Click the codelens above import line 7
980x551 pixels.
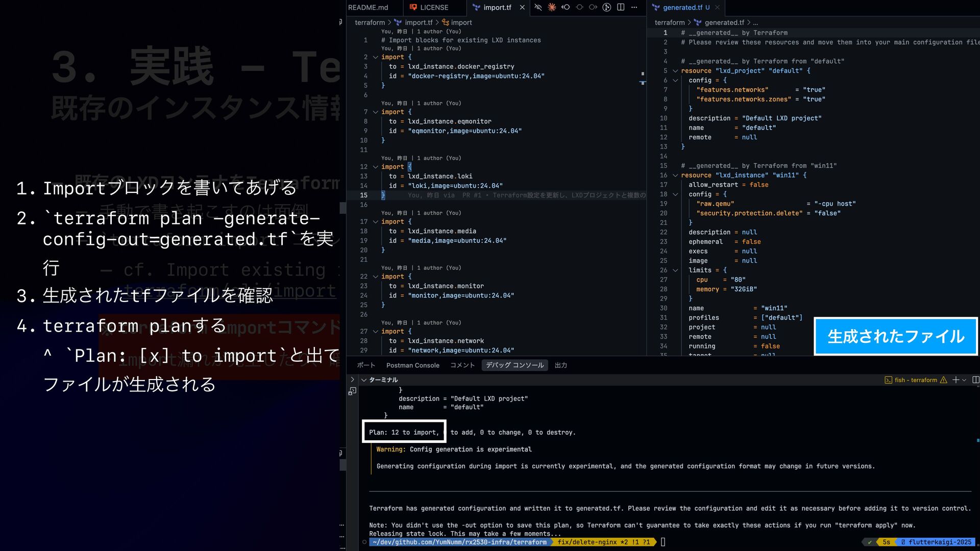(x=421, y=103)
